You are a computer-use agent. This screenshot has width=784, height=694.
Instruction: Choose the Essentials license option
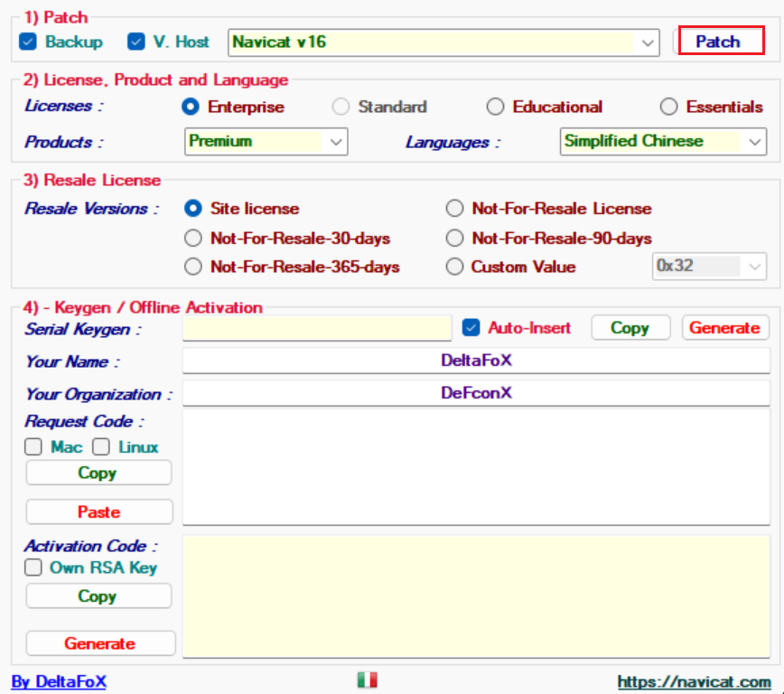coord(668,107)
